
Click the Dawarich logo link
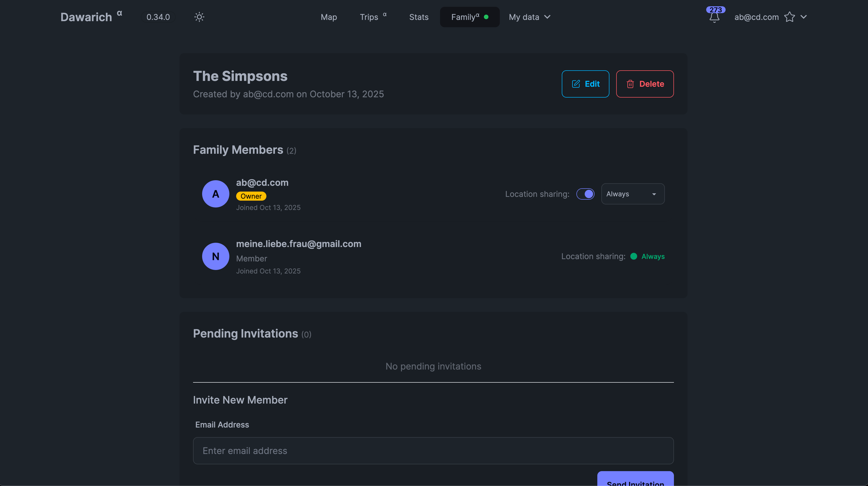coord(86,17)
